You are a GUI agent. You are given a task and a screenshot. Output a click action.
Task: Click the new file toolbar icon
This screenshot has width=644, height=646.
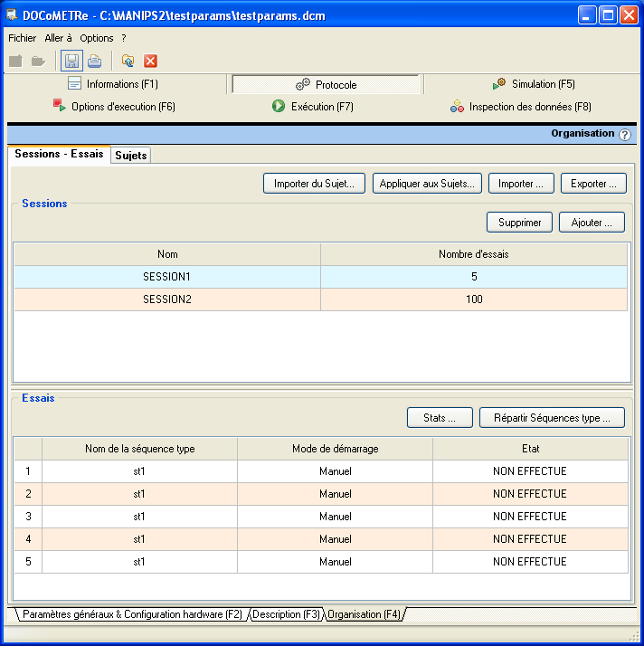coord(15,61)
